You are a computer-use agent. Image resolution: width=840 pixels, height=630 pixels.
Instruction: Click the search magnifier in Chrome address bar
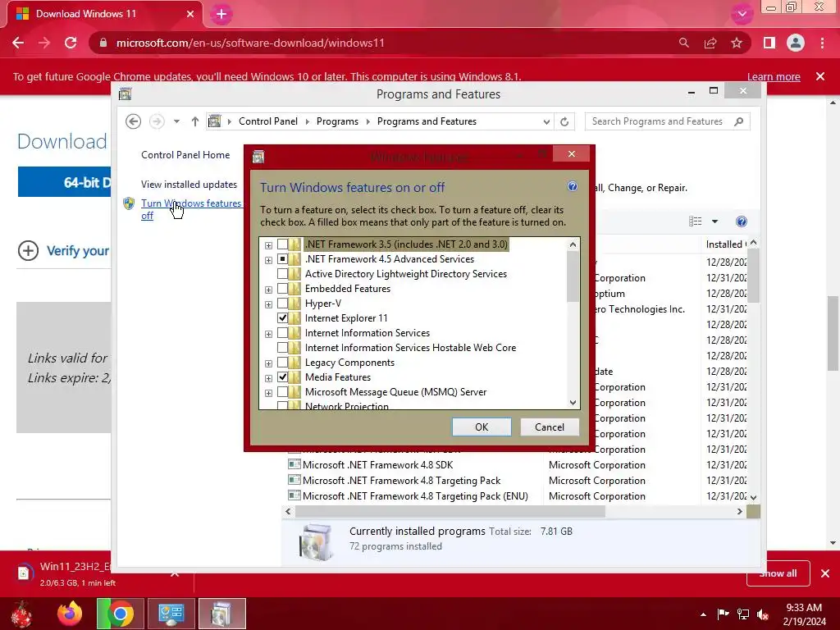[683, 43]
